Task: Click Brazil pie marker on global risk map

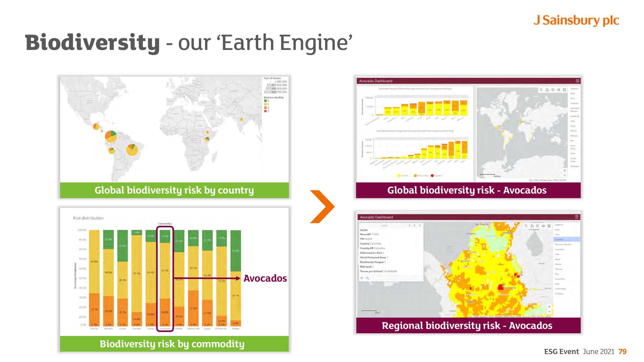Action: click(x=132, y=150)
